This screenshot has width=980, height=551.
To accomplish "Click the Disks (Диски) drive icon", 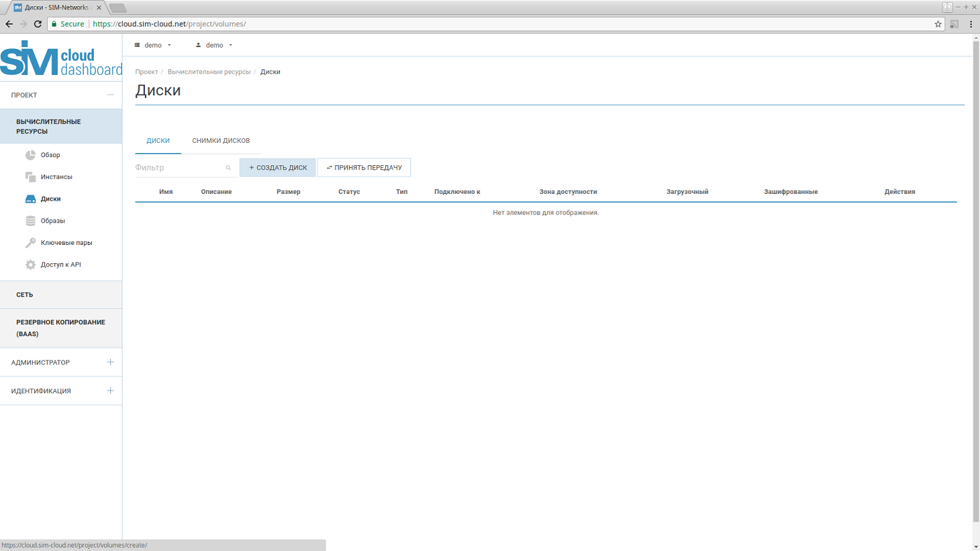I will (30, 199).
